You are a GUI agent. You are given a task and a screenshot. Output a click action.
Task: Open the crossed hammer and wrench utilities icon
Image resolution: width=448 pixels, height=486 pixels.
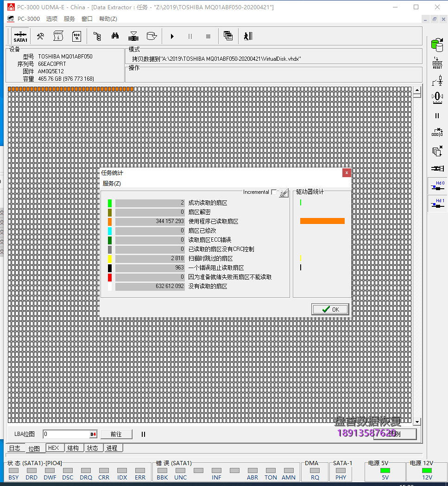40,36
